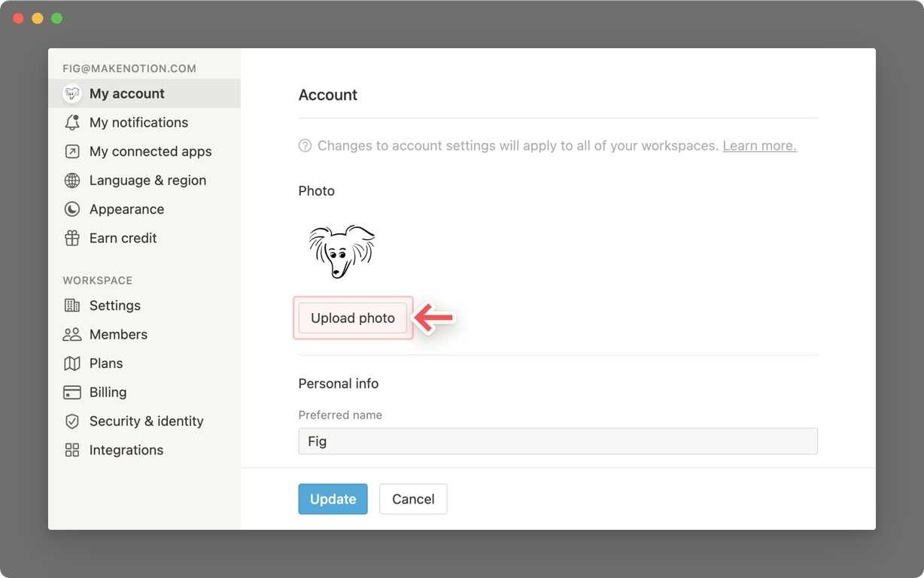Click the people icon for Members
The width and height of the screenshot is (924, 578).
[x=72, y=334]
